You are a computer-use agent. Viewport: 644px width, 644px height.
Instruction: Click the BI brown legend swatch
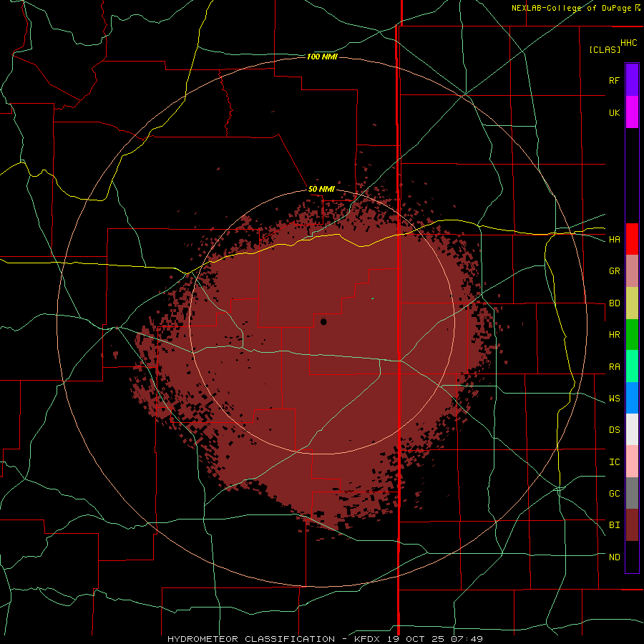[632, 525]
